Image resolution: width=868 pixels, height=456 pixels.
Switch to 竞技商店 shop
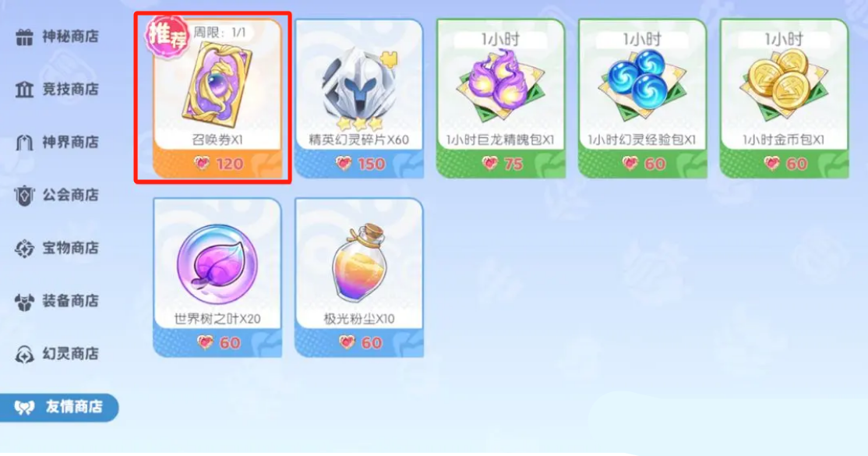pyautogui.click(x=57, y=89)
